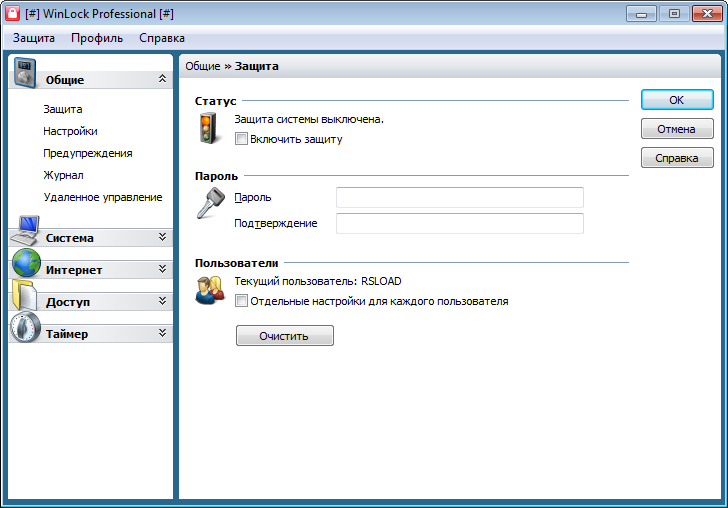
Task: Focus the Подтверждение input field
Action: click(460, 223)
